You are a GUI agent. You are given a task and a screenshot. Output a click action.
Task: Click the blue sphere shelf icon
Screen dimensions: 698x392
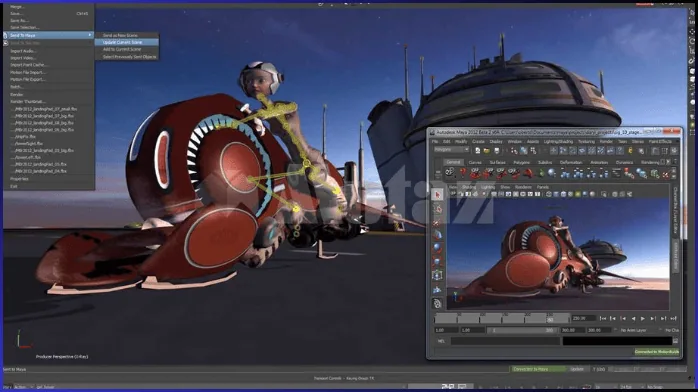[552, 173]
